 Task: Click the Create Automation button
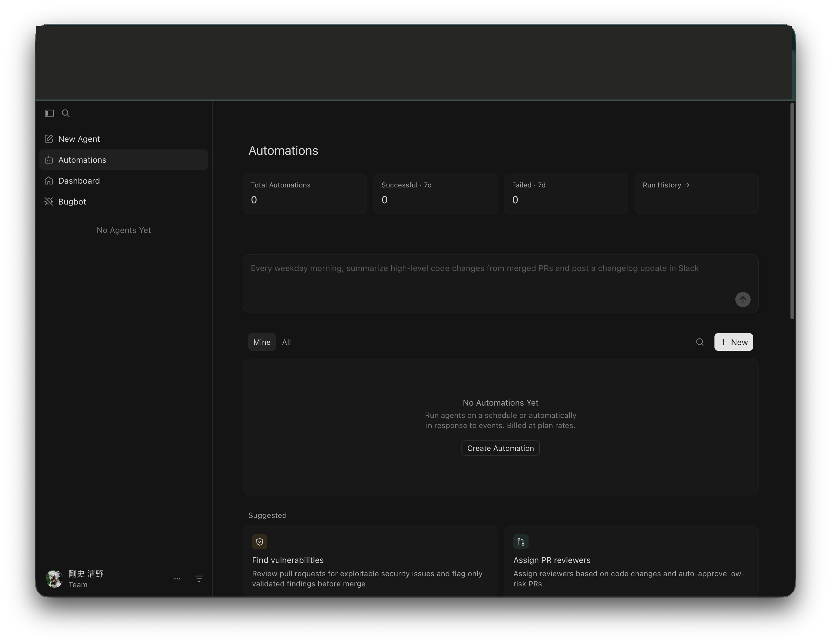click(x=500, y=448)
